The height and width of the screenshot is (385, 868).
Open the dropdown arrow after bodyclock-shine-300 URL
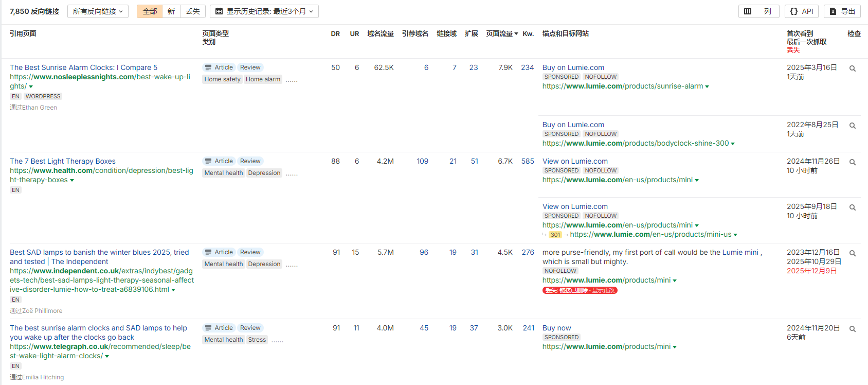click(733, 144)
